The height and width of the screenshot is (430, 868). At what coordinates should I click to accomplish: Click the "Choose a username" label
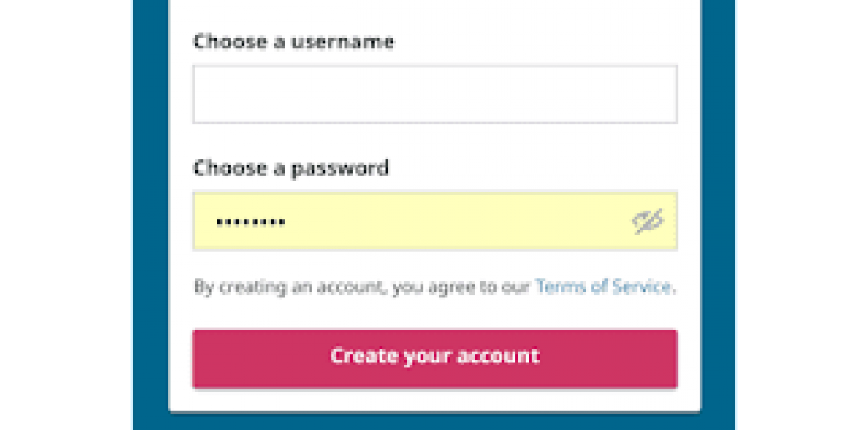293,41
